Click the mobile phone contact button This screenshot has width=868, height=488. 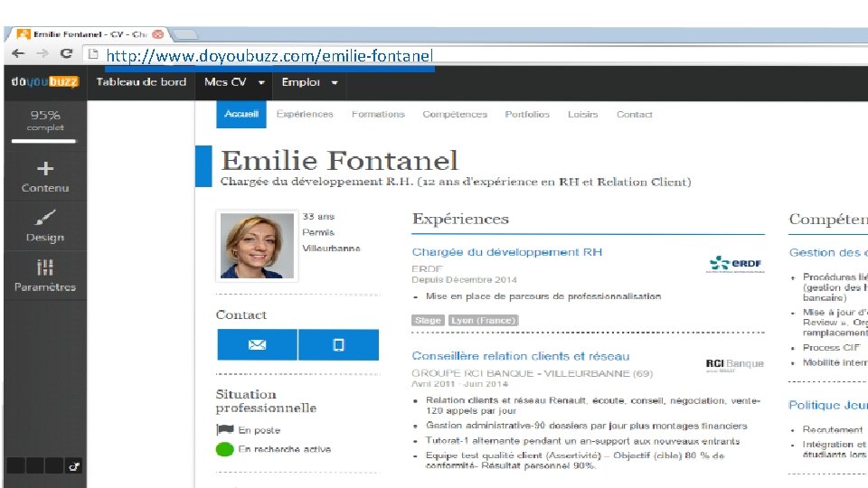coord(338,344)
